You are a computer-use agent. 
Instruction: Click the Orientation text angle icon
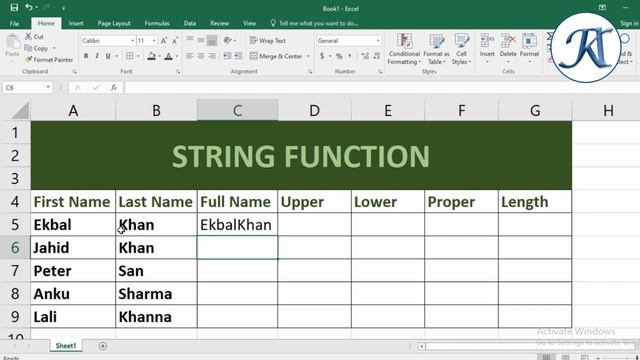click(x=228, y=40)
